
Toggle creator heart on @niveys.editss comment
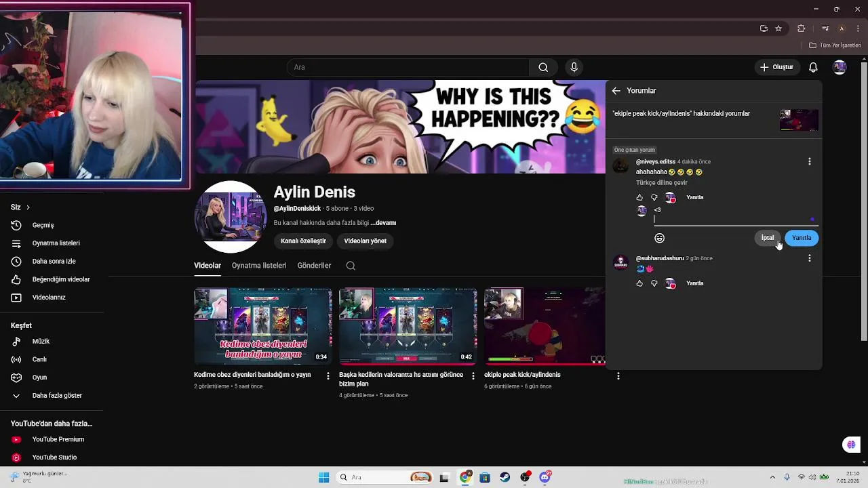(670, 198)
